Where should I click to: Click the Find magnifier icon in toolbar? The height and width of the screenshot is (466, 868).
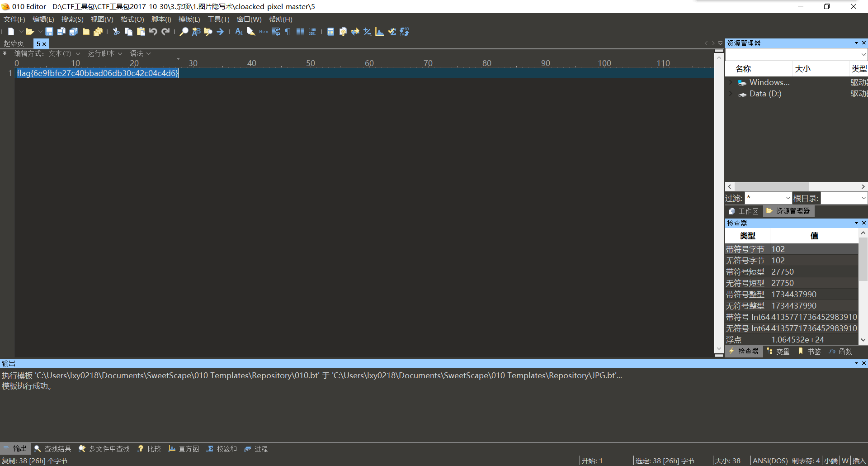(x=184, y=32)
